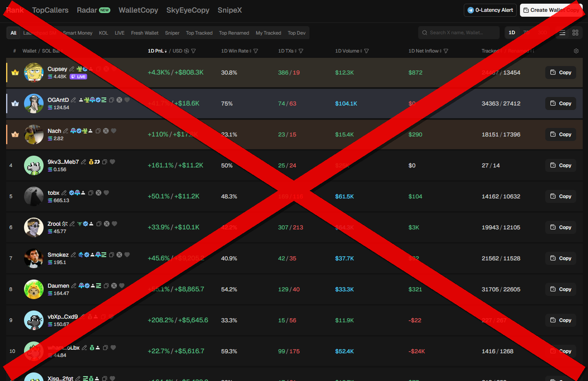Select the Fresh Wallet filter
Viewport: 588px width, 381px height.
click(145, 33)
